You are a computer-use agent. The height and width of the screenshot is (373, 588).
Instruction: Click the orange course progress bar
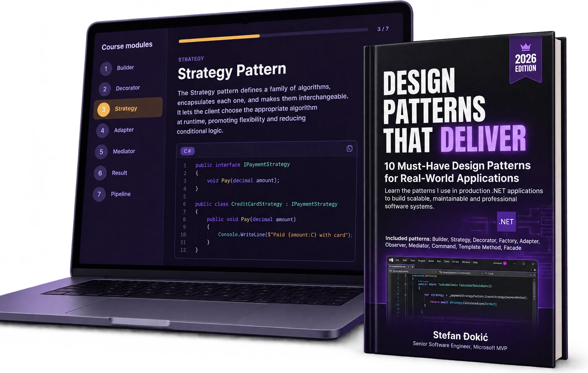click(219, 38)
